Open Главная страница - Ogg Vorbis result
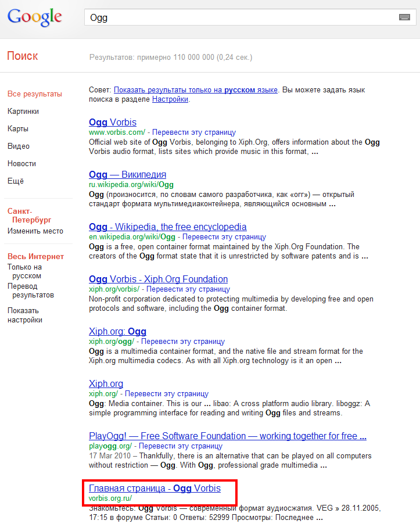 tap(155, 489)
